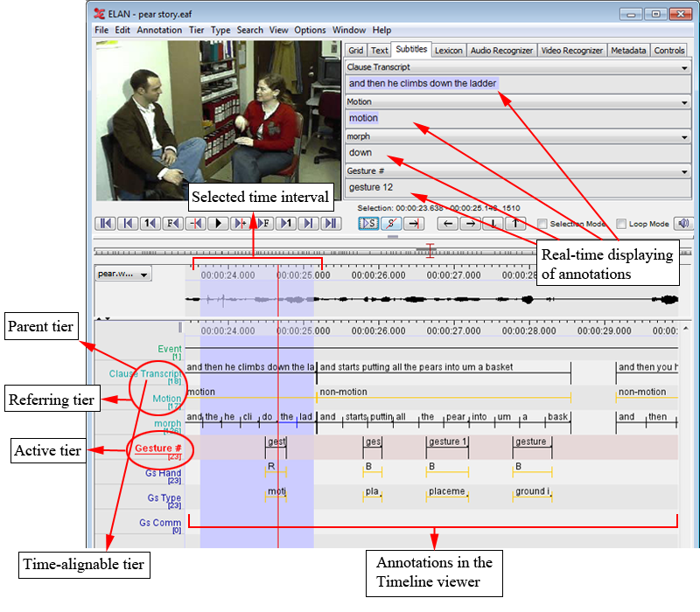Open the Window menu

(x=349, y=30)
